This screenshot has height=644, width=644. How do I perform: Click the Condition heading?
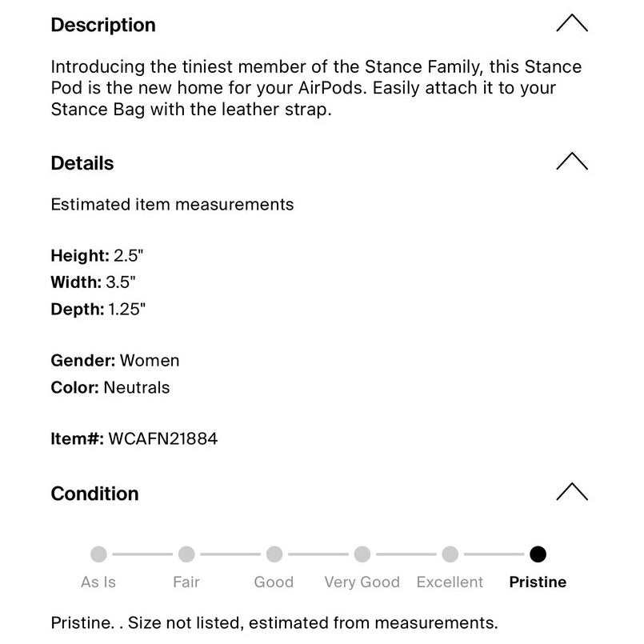95,494
